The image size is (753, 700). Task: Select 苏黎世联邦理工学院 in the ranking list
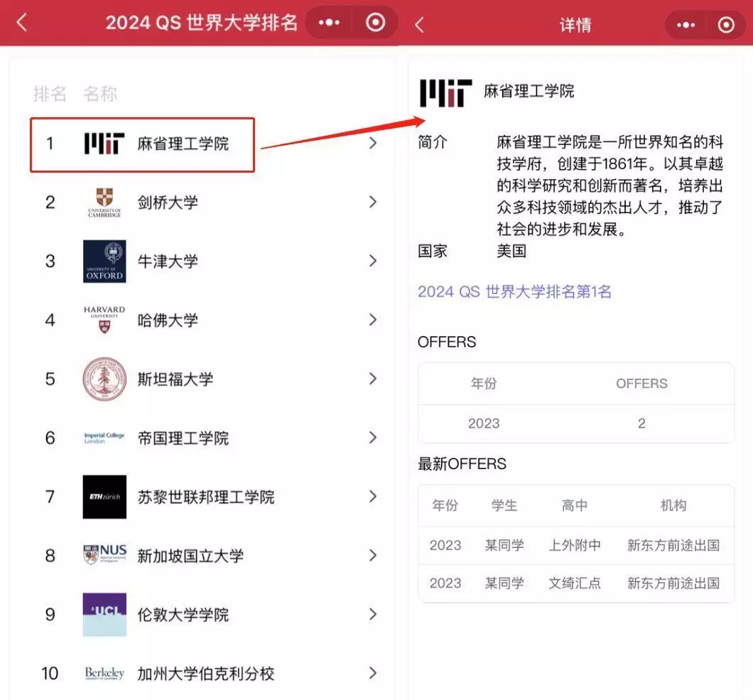(206, 497)
